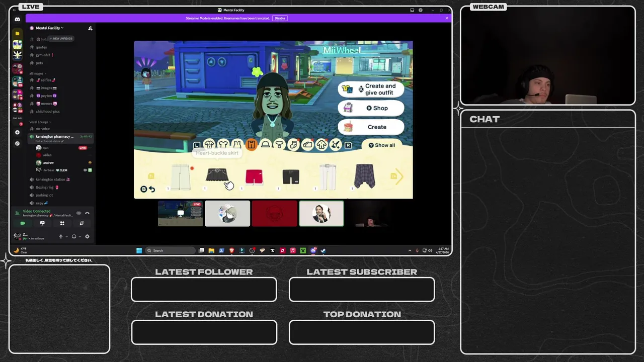Viewport: 644px width, 362px height.
Task: Open the soundboard icon
Action: (82, 223)
